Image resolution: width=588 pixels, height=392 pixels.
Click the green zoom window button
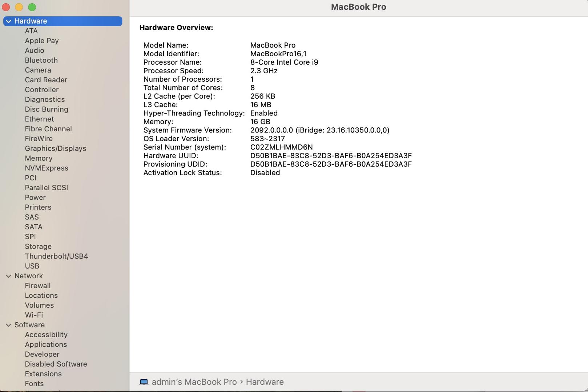[x=32, y=7]
